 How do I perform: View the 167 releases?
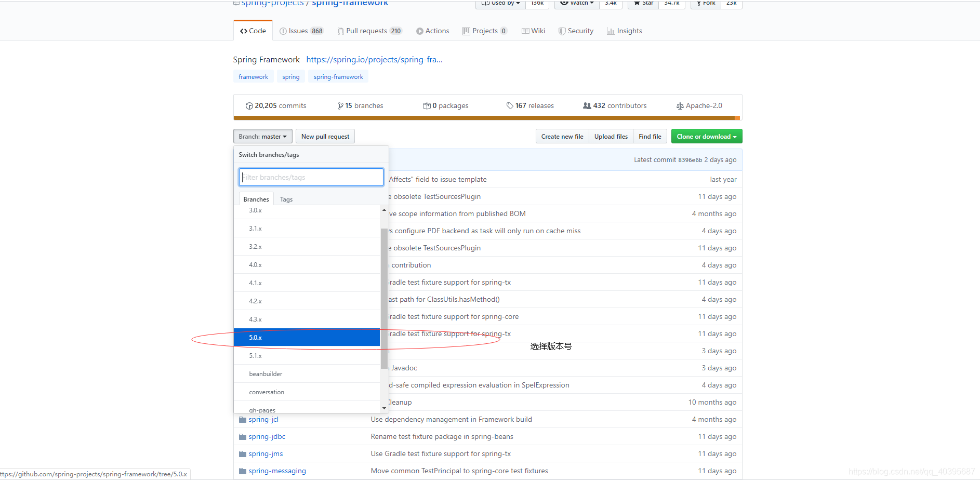pyautogui.click(x=530, y=105)
